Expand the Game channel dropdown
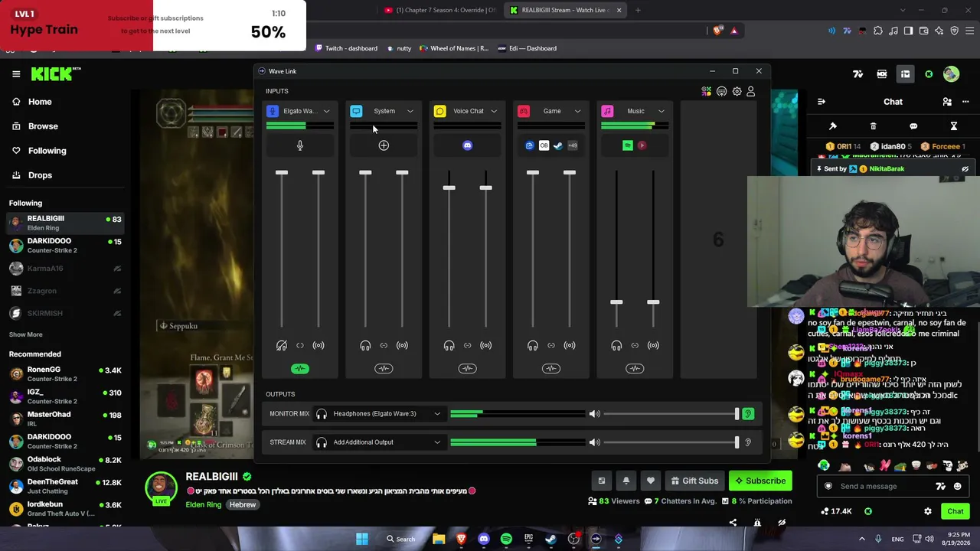The width and height of the screenshot is (980, 551). pos(577,112)
